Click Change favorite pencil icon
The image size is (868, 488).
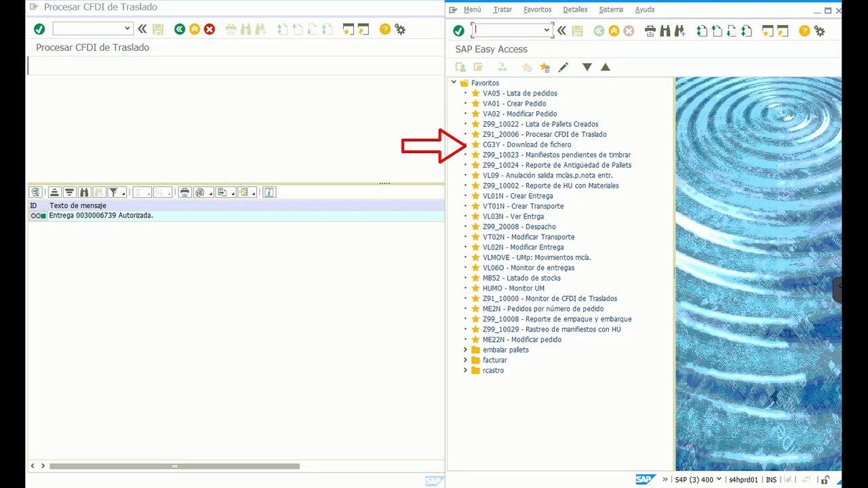563,67
